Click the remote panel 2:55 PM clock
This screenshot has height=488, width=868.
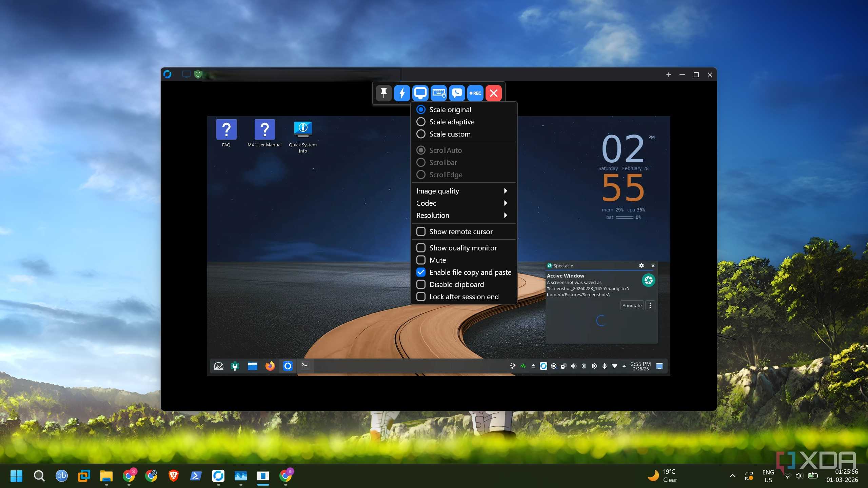point(640,366)
